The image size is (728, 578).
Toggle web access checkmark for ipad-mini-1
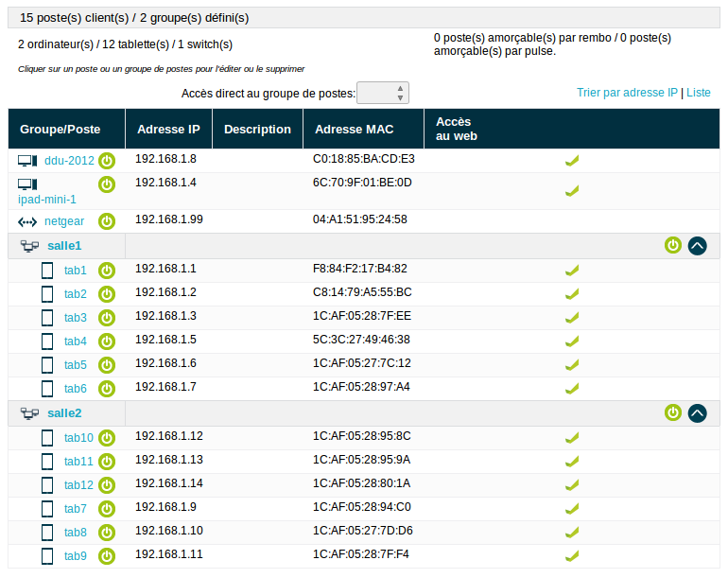point(572,191)
